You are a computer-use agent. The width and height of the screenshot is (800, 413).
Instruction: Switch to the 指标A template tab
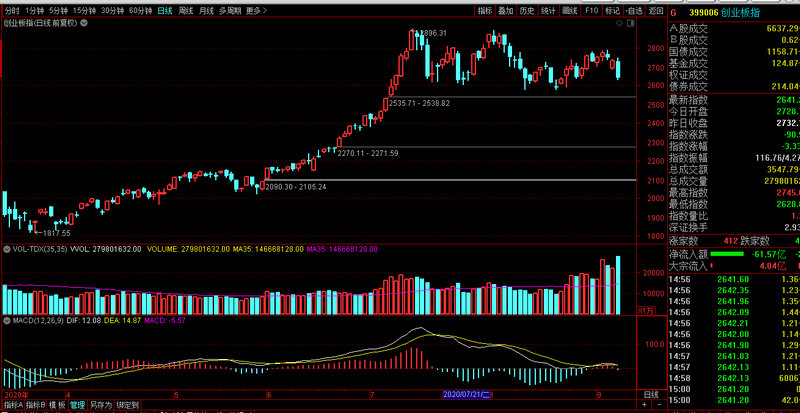click(11, 405)
